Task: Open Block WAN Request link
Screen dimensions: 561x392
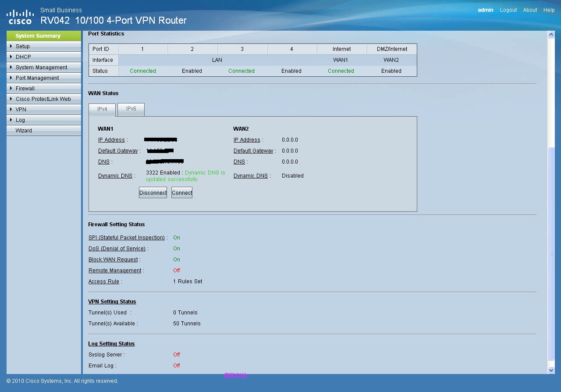Action: pyautogui.click(x=113, y=260)
